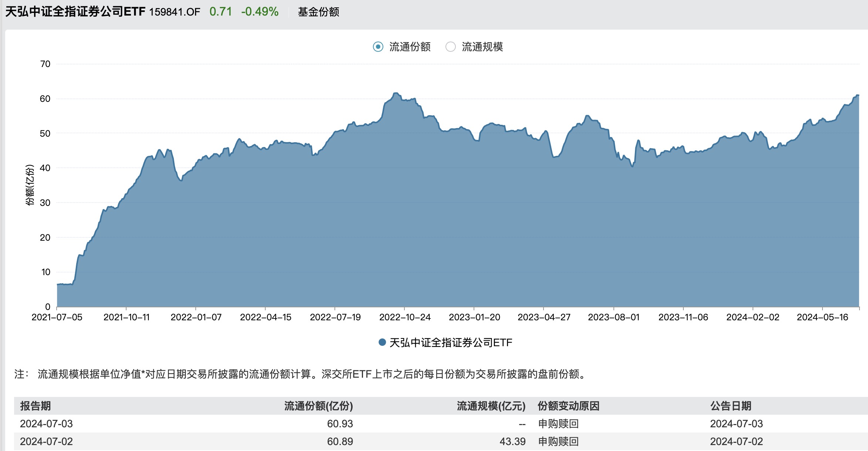Click the scale value 43.39

(512, 441)
